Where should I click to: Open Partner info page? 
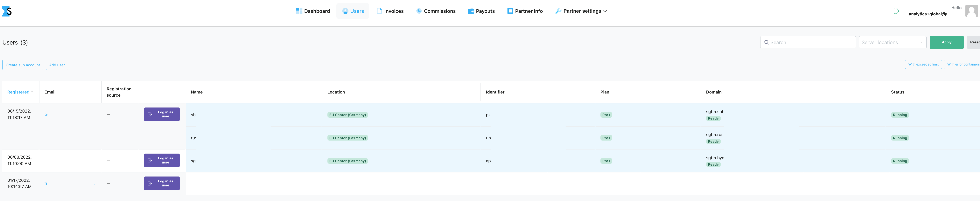pos(525,11)
